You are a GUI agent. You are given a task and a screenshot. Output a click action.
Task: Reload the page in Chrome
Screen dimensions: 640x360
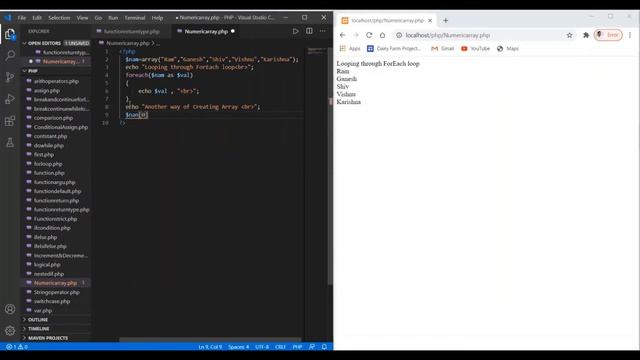(x=369, y=35)
